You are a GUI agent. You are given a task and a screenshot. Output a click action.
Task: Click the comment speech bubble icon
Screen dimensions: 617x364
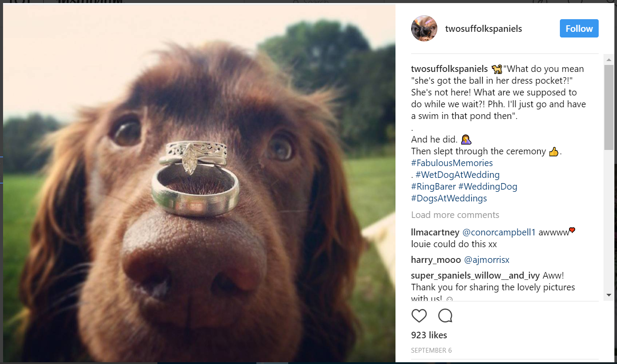click(x=445, y=316)
